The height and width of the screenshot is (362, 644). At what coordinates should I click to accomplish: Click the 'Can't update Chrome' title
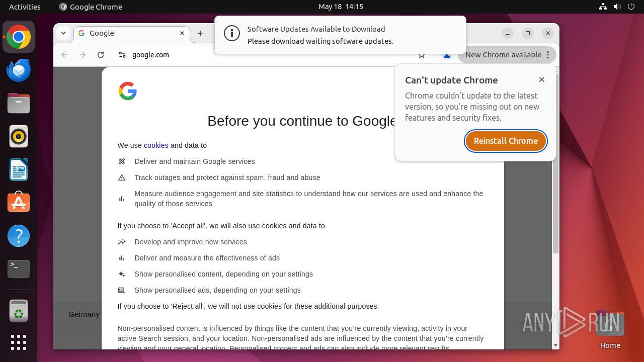tap(451, 80)
